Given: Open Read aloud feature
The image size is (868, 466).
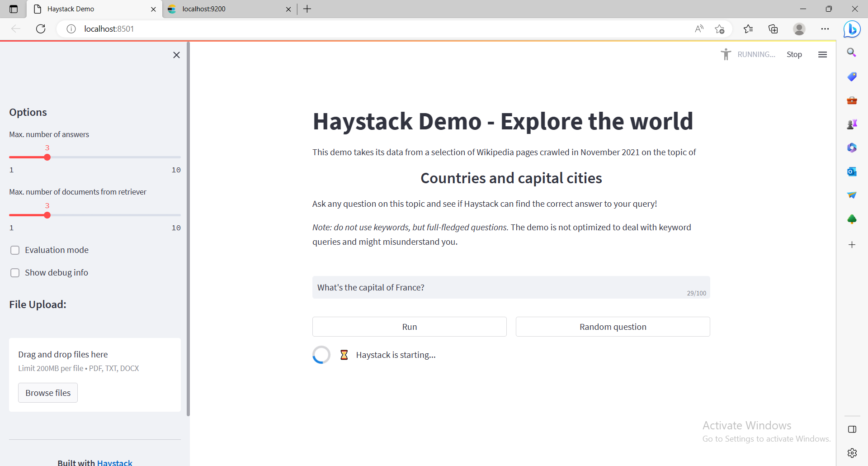Looking at the screenshot, I should 699,29.
